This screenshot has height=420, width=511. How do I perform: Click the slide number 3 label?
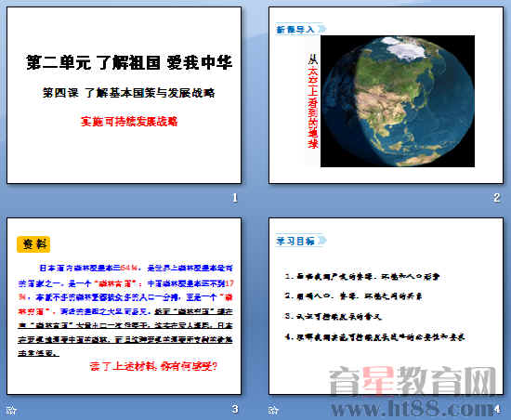coord(235,409)
